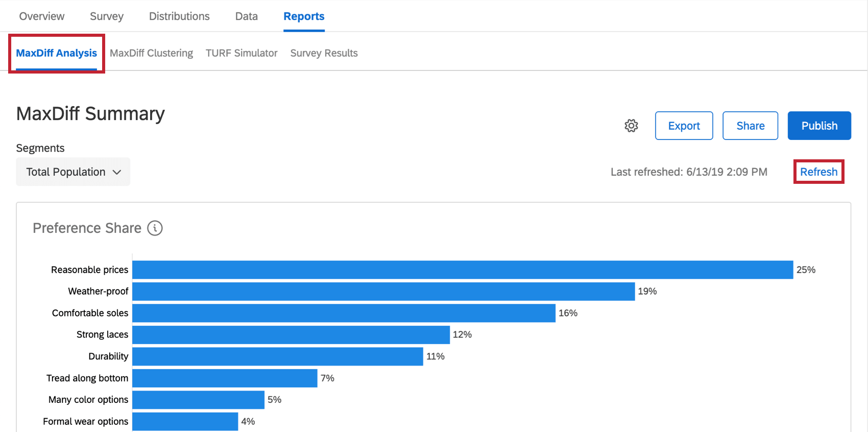The image size is (868, 432).
Task: Expand the Total Population segments dropdown
Action: [x=73, y=172]
